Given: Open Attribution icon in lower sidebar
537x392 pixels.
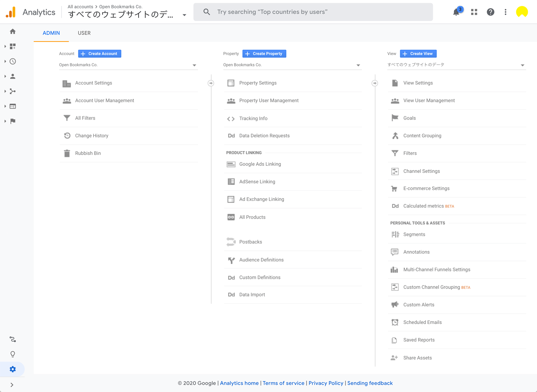Looking at the screenshot, I should (13, 339).
